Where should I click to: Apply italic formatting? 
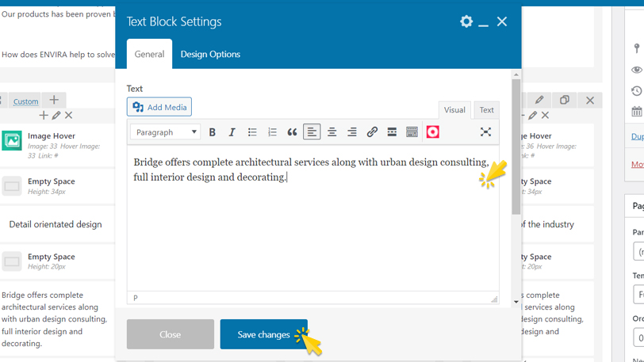pyautogui.click(x=232, y=132)
